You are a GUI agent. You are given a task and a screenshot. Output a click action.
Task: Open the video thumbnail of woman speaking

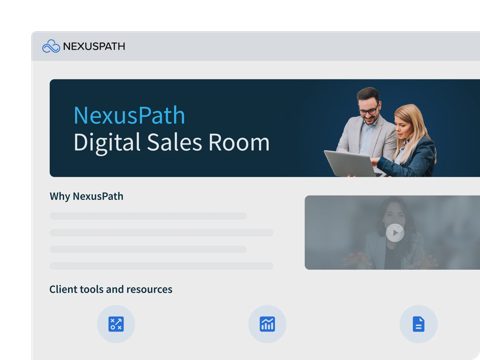tap(392, 233)
